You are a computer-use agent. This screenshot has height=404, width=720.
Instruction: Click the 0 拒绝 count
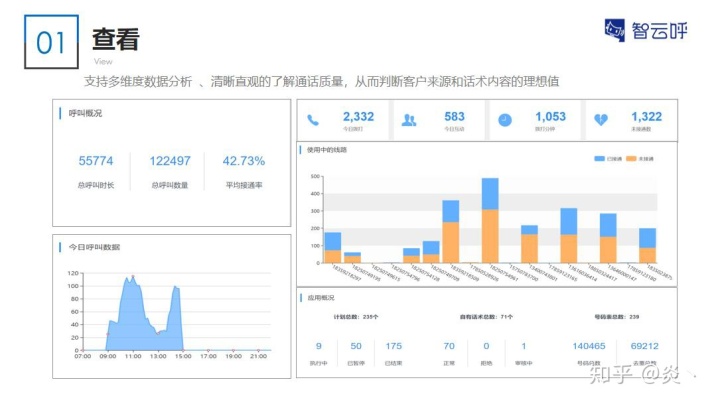[486, 346]
